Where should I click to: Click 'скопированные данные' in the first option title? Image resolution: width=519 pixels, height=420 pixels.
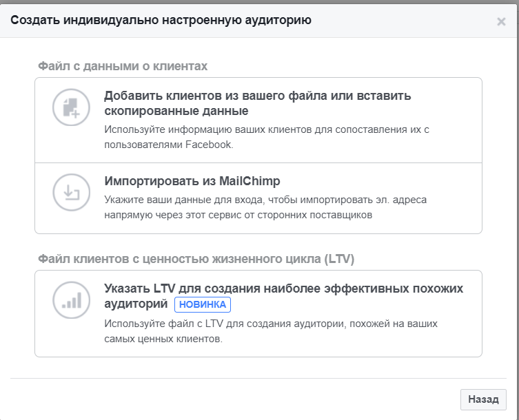tap(176, 111)
